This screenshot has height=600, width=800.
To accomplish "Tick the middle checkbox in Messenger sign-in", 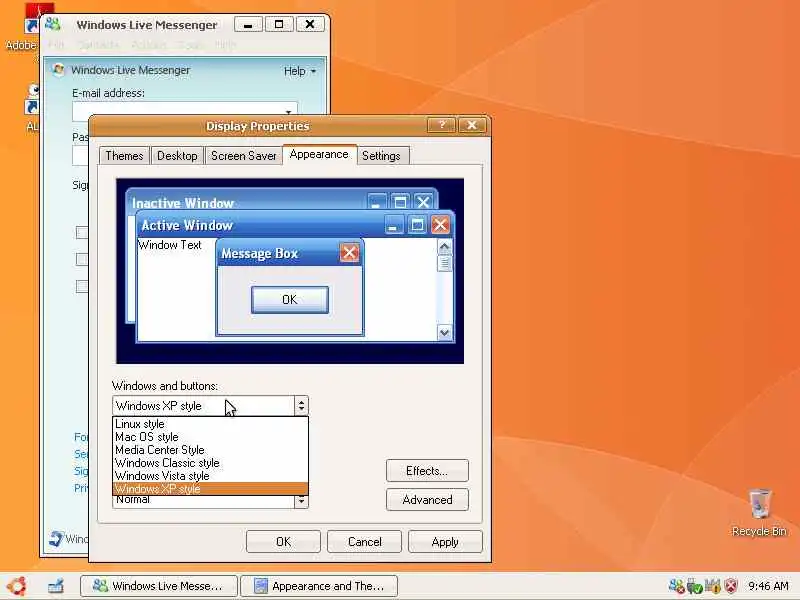I will tap(82, 259).
